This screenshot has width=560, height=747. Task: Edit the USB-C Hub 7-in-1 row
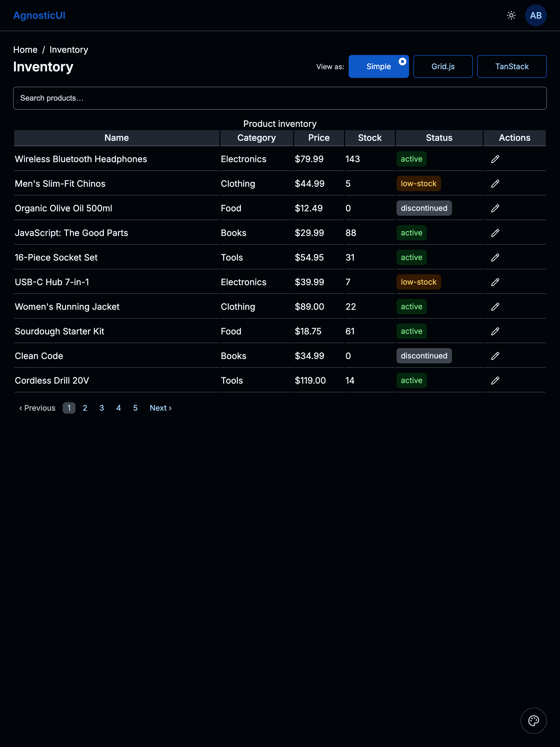click(495, 282)
